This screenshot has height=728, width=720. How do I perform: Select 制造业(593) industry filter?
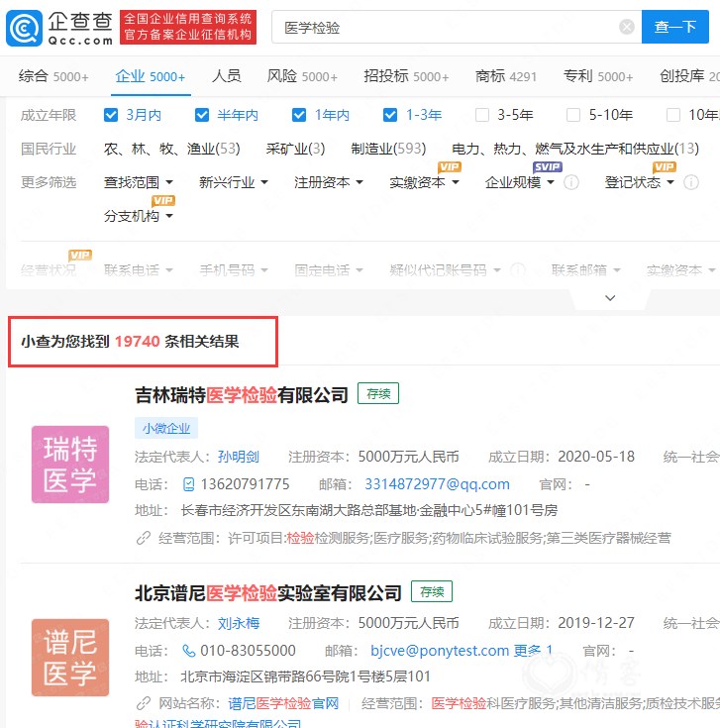coord(388,149)
